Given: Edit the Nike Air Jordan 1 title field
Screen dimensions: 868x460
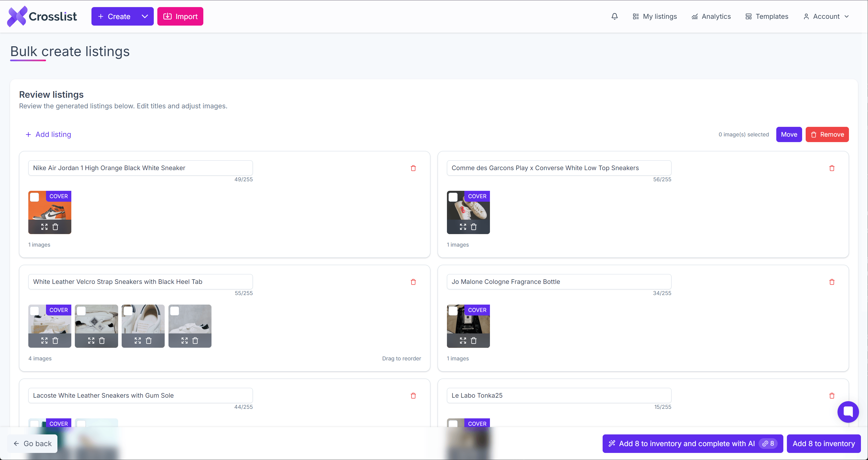Looking at the screenshot, I should click(140, 168).
